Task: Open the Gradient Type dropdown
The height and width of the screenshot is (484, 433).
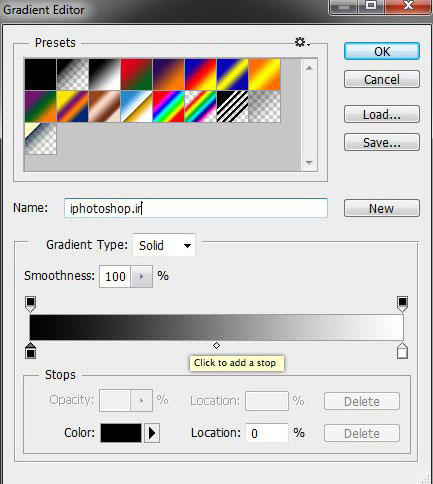Action: pyautogui.click(x=164, y=245)
